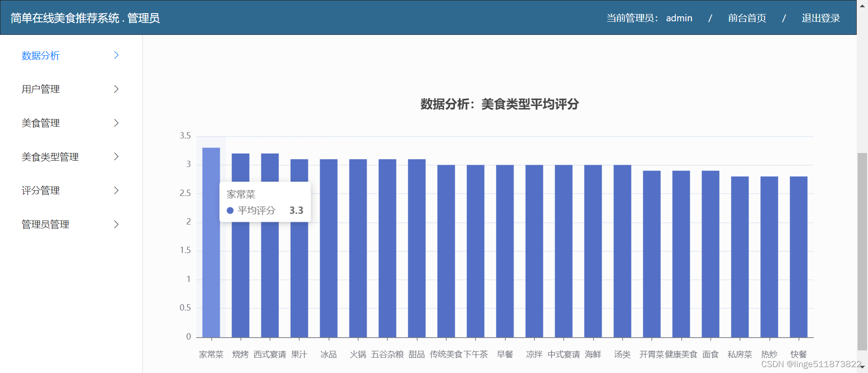Click the 早餐 bar in chart
Image resolution: width=868 pixels, height=373 pixels.
click(505, 251)
